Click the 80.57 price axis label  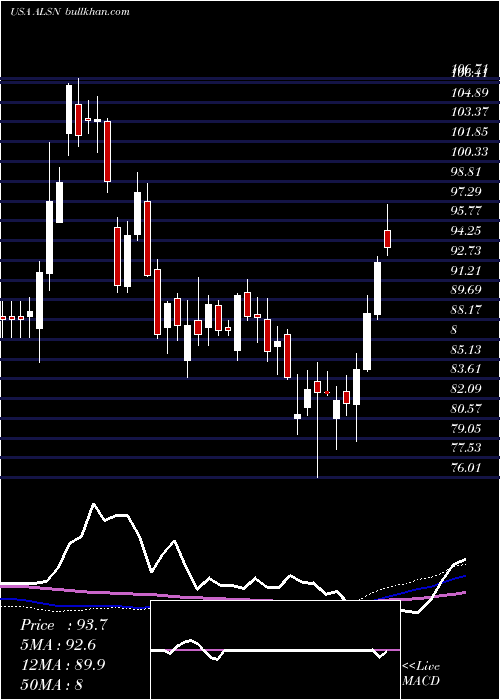pos(468,409)
